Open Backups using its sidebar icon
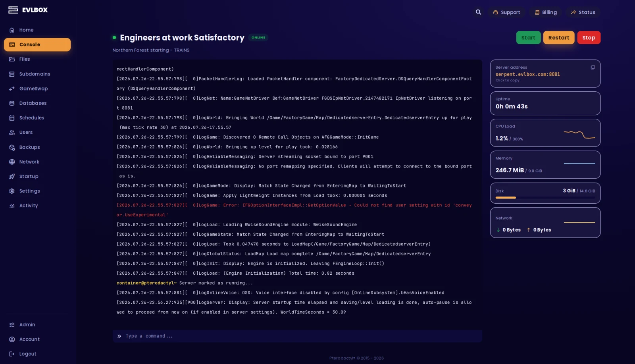Image resolution: width=635 pixels, height=364 pixels. click(12, 147)
